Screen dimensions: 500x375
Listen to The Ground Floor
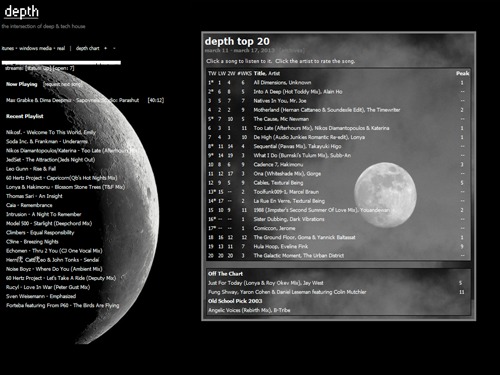pos(273,237)
